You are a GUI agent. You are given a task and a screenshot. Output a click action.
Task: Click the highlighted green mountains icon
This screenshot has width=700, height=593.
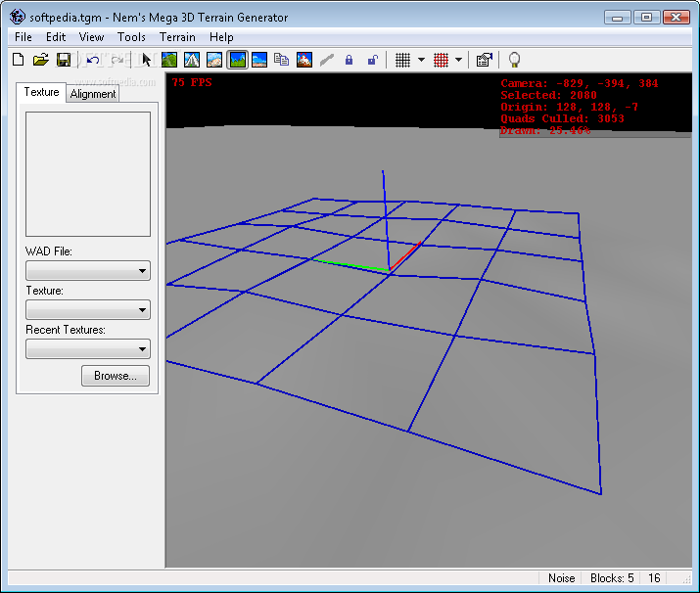[238, 60]
